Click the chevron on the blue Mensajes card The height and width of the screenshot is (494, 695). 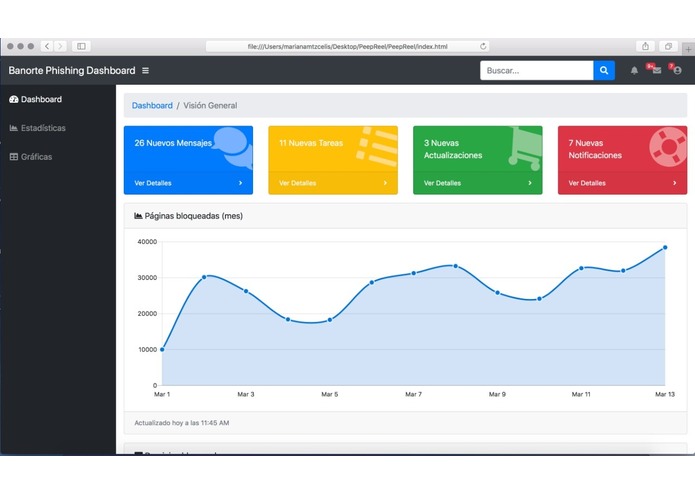pyautogui.click(x=241, y=183)
